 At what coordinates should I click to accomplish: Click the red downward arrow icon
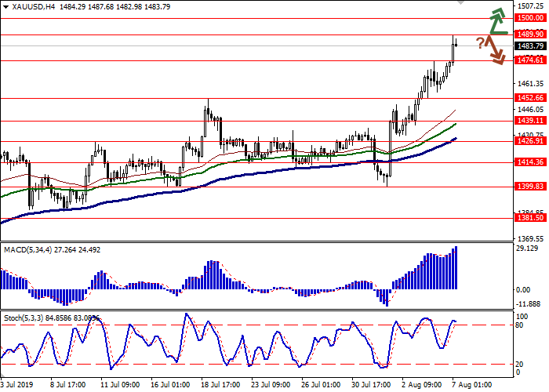click(495, 50)
